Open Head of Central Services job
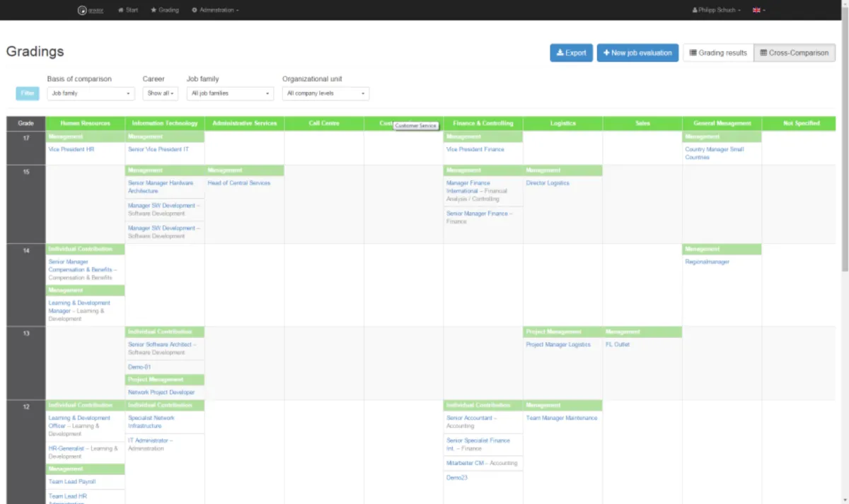The image size is (849, 504). click(x=239, y=183)
